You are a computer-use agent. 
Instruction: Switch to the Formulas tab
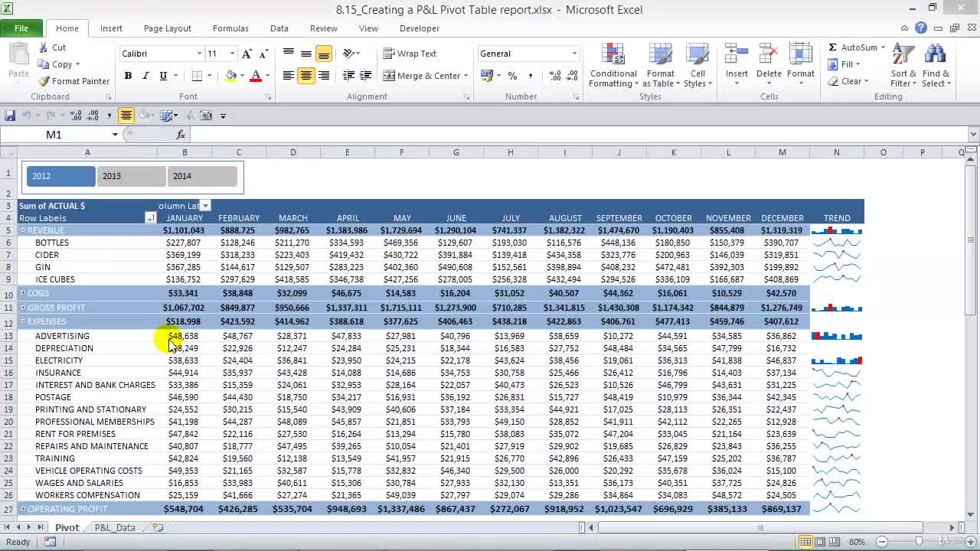(x=230, y=28)
